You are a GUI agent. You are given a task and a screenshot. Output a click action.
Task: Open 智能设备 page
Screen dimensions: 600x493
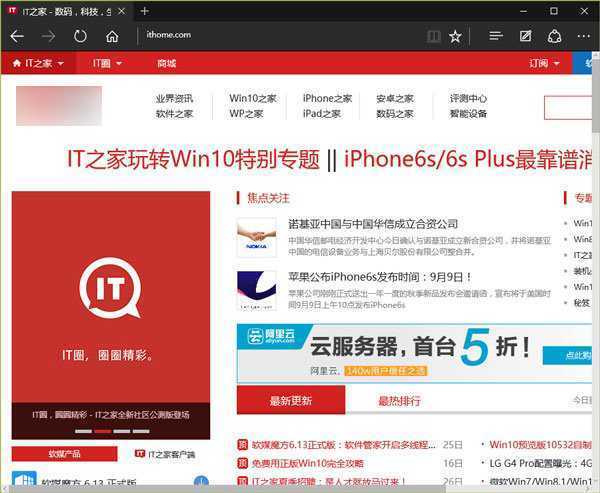click(468, 114)
